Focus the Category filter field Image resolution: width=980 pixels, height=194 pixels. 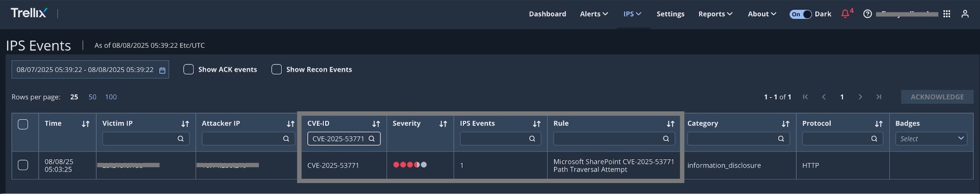point(738,139)
